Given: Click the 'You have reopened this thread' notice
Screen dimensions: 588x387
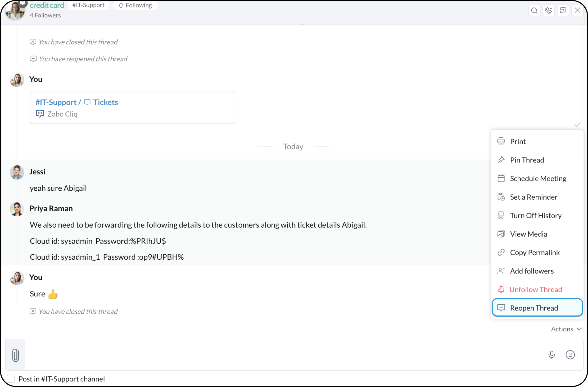Looking at the screenshot, I should 83,59.
